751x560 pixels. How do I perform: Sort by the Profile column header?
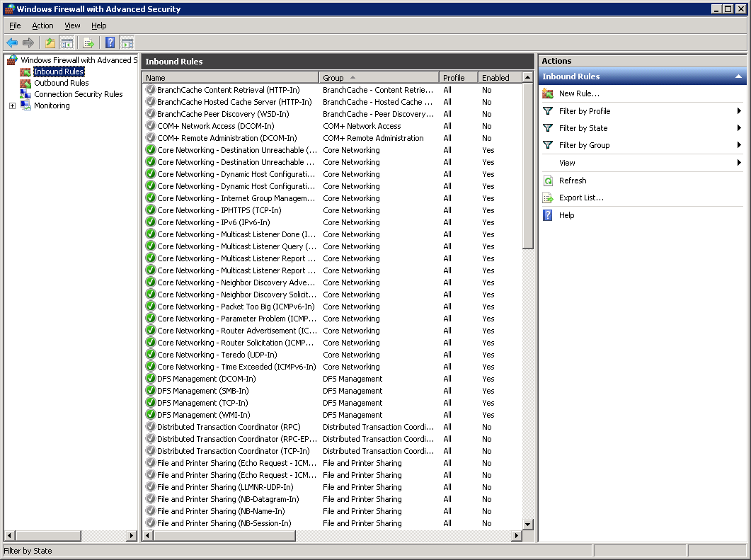point(459,78)
